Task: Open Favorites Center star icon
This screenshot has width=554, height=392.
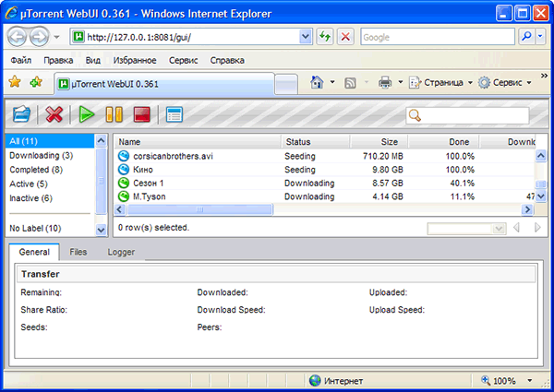Action: (x=15, y=82)
